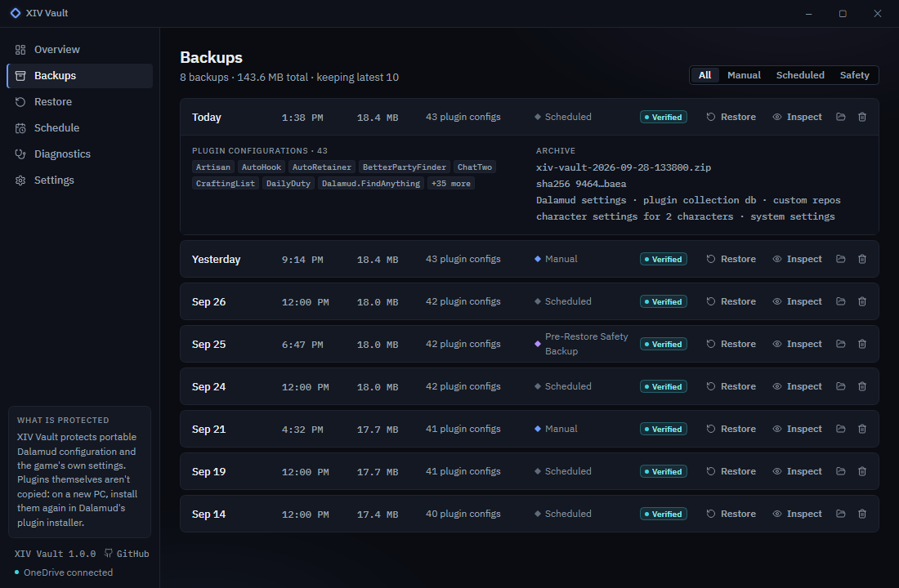Image resolution: width=899 pixels, height=588 pixels.
Task: Open folder icon for Today's backup
Action: (840, 117)
